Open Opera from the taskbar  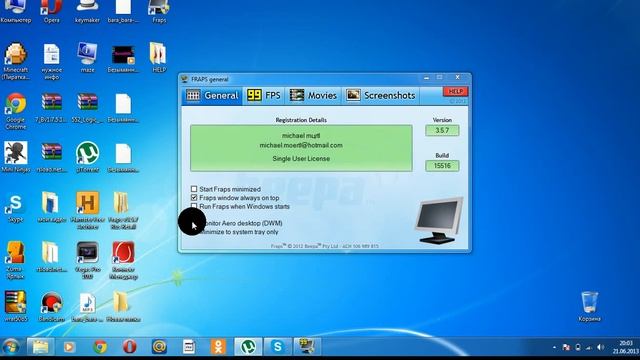point(130,347)
